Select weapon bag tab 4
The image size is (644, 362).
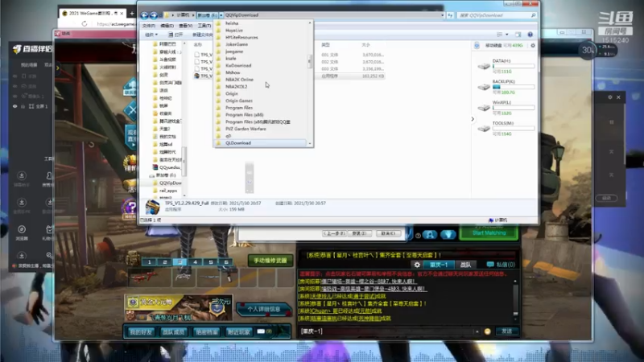tap(195, 262)
